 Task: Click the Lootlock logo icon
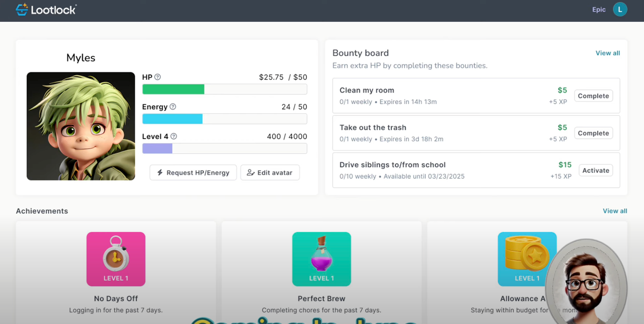(22, 10)
